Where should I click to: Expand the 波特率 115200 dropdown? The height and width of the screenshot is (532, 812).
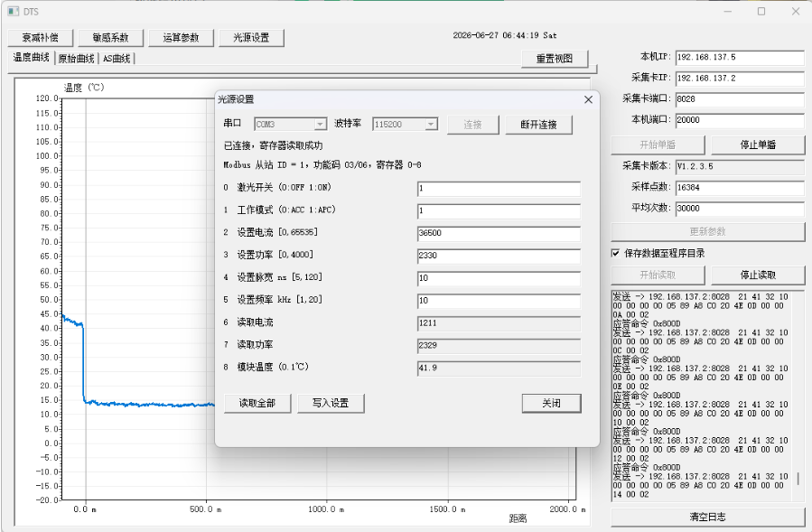431,125
